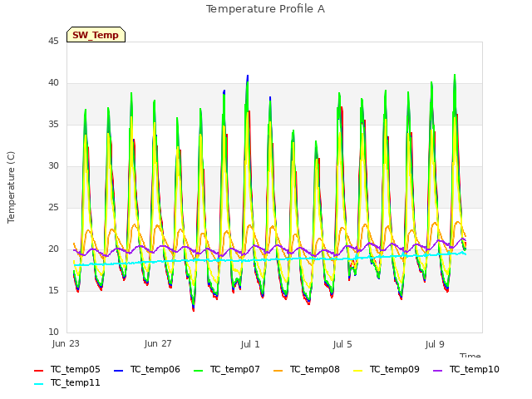Click the Jul 1 x-axis label
The width and height of the screenshot is (532, 399).
(250, 344)
